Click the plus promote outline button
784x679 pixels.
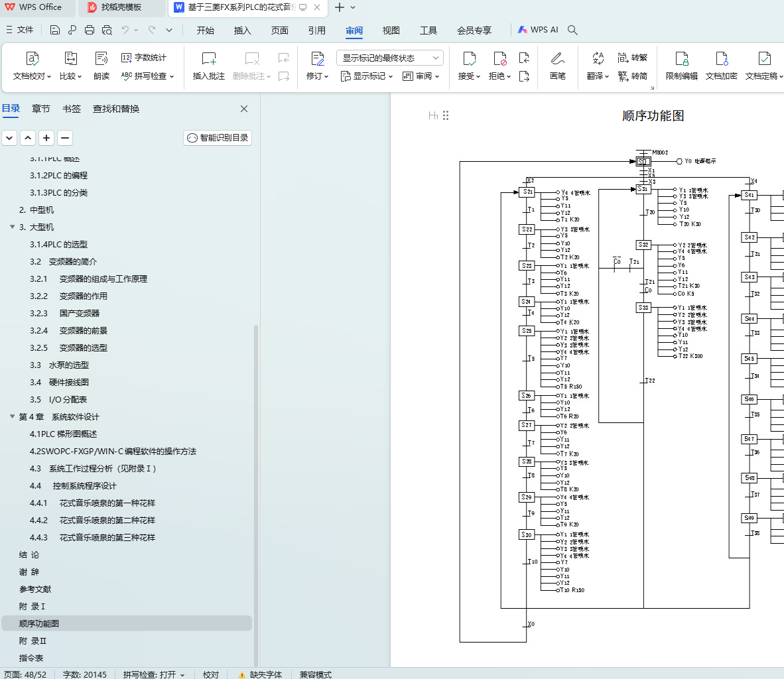click(x=46, y=138)
